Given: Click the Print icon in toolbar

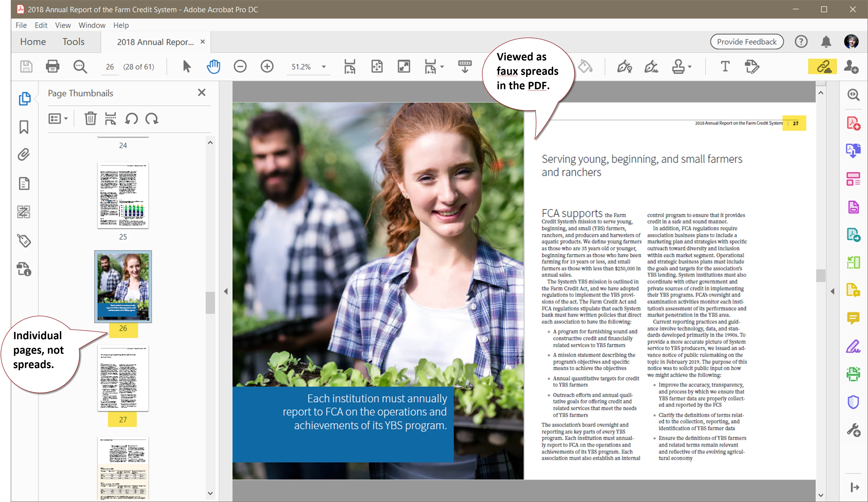Looking at the screenshot, I should (x=52, y=66).
